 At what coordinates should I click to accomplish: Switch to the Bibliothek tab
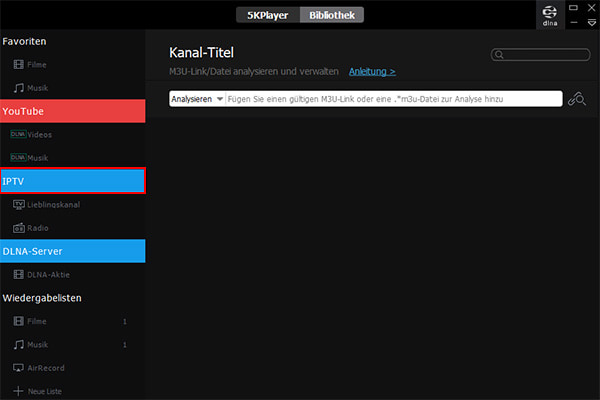[332, 15]
